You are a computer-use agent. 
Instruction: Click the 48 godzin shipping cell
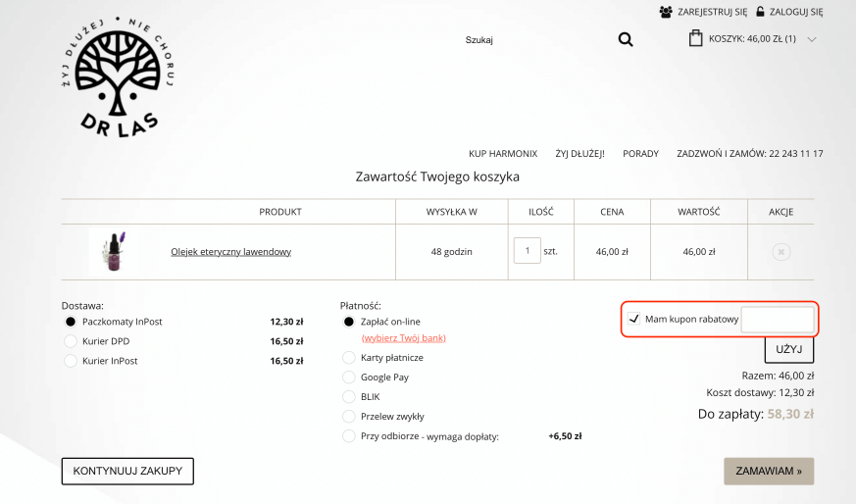(451, 252)
